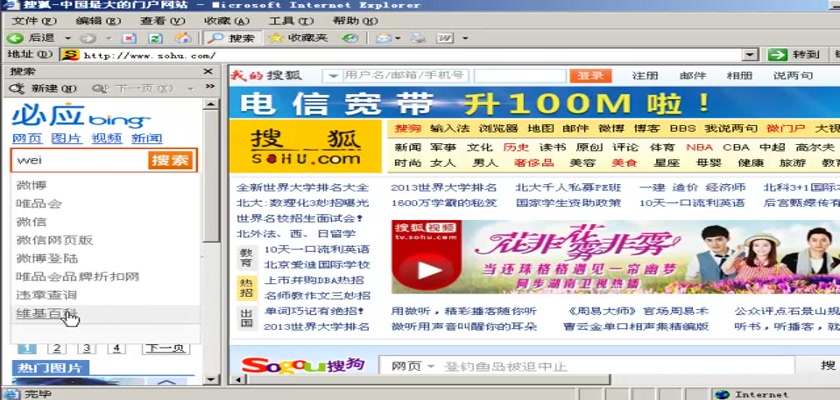Go to Bing results page 3
The height and width of the screenshot is (400, 840).
pos(86,349)
